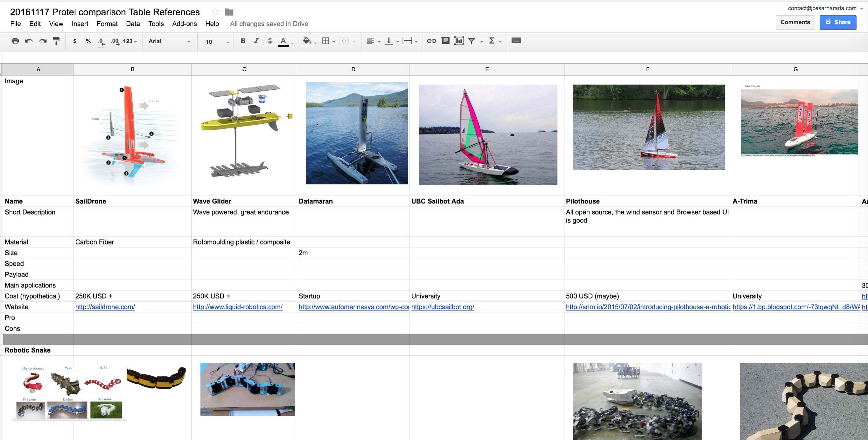Viewport: 868px width, 440px height.
Task: Open the Tools menu
Action: coord(156,24)
